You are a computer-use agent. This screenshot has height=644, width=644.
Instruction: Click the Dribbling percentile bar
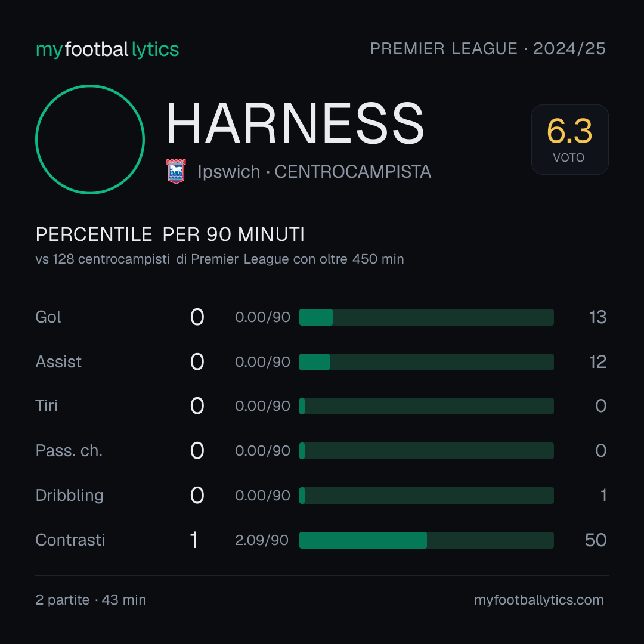(x=426, y=496)
